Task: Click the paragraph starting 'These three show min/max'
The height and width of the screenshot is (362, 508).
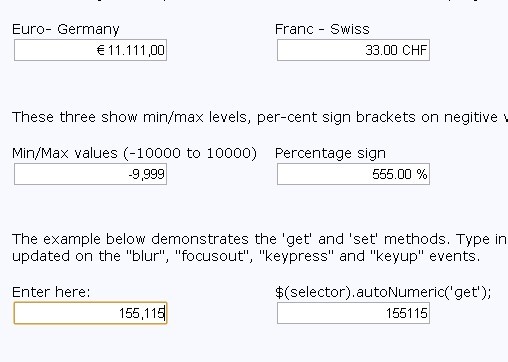Action: pyautogui.click(x=260, y=117)
